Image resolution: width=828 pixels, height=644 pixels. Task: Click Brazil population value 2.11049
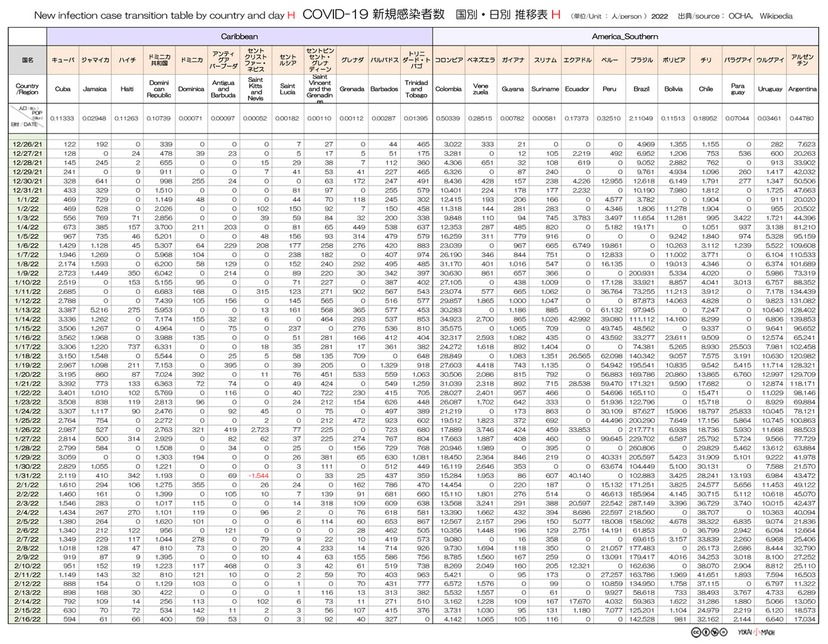pyautogui.click(x=641, y=119)
